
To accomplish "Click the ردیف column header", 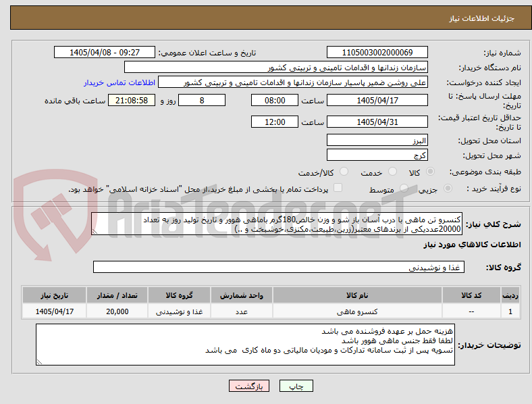I will (510, 295).
